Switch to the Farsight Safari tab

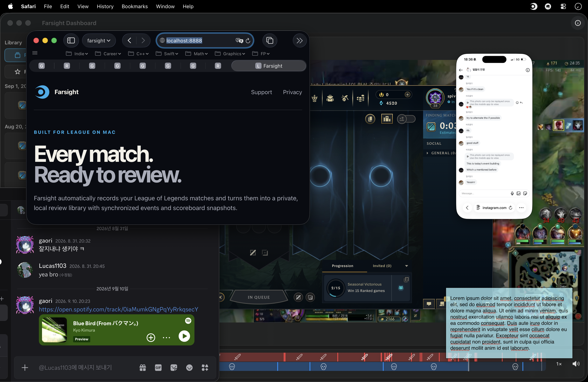point(269,66)
